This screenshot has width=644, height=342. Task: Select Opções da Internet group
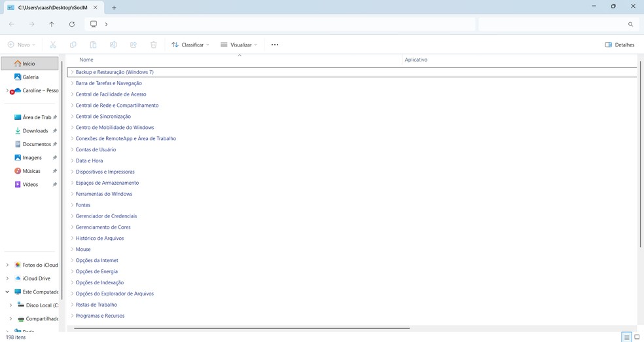pyautogui.click(x=96, y=261)
